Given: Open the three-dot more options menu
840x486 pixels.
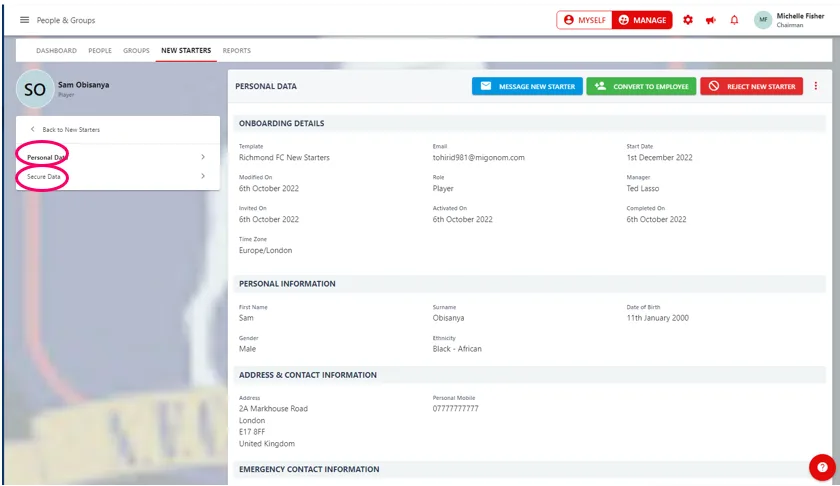Looking at the screenshot, I should pos(816,86).
